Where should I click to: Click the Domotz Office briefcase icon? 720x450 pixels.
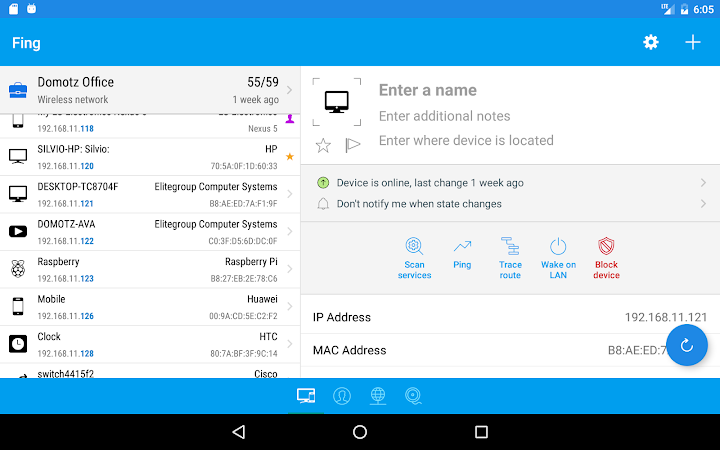click(x=18, y=90)
